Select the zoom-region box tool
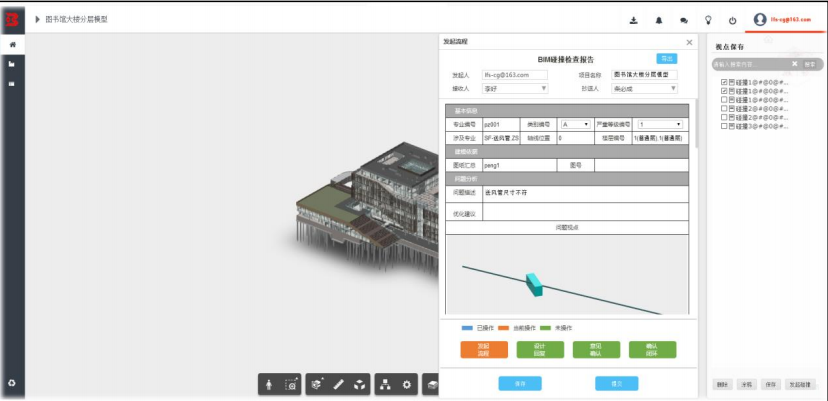The image size is (828, 401). [291, 385]
